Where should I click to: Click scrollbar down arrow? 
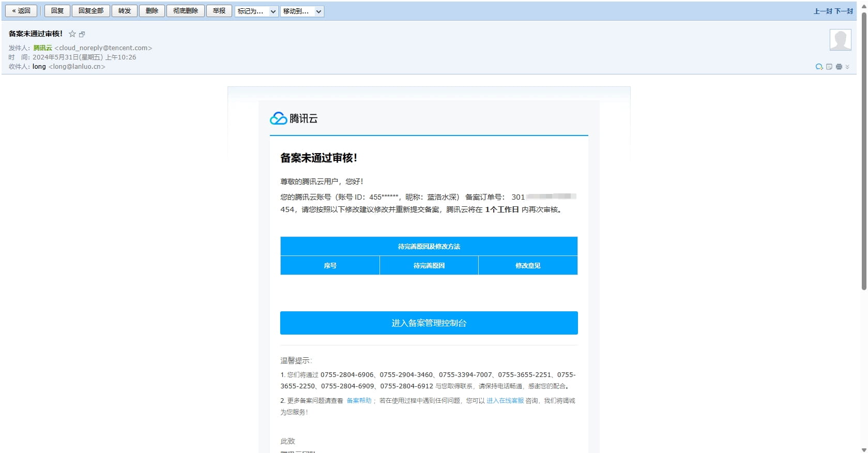click(863, 449)
